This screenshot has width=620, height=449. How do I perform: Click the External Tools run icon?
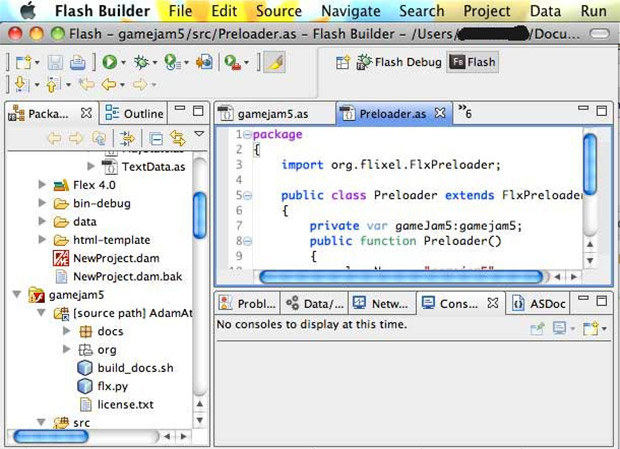point(232,62)
